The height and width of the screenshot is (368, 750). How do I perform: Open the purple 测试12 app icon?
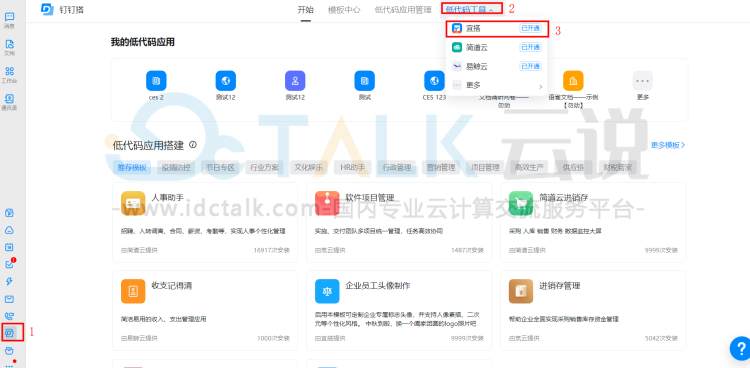click(x=295, y=80)
